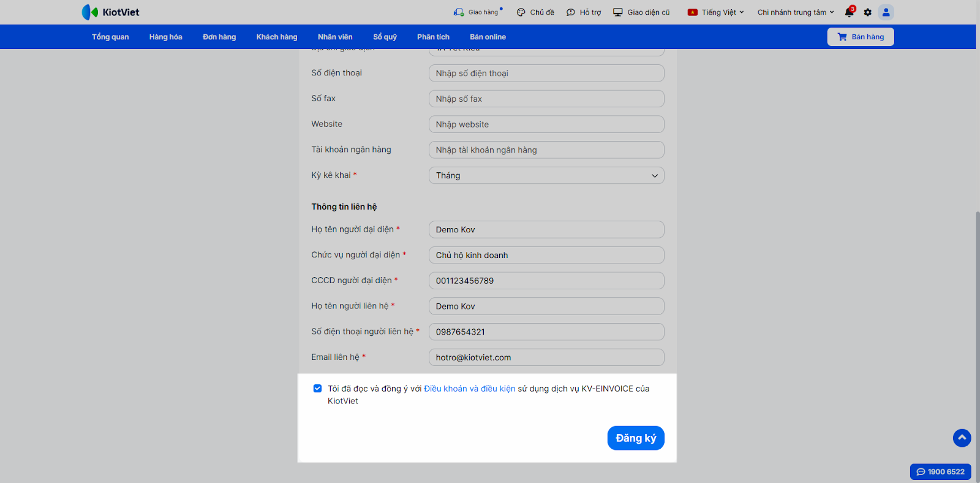
Task: Open the Điều khoản và điều kiện link
Action: pyautogui.click(x=470, y=389)
